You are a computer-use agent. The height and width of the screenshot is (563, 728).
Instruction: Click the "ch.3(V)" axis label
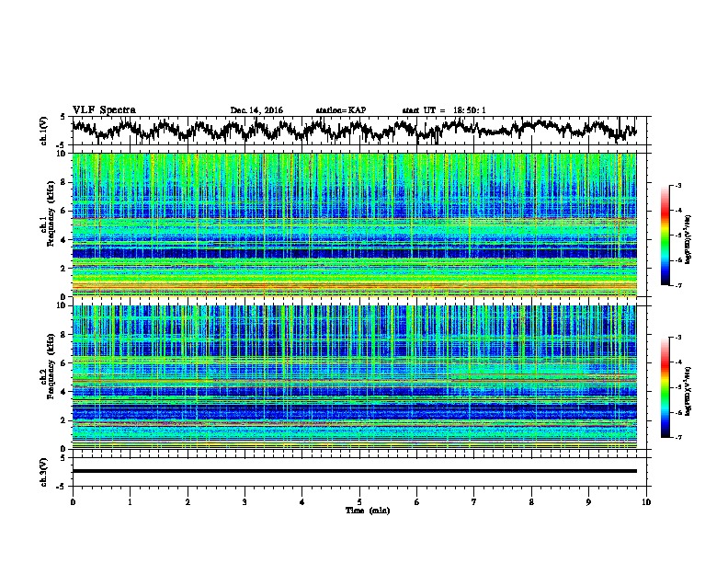[44, 472]
